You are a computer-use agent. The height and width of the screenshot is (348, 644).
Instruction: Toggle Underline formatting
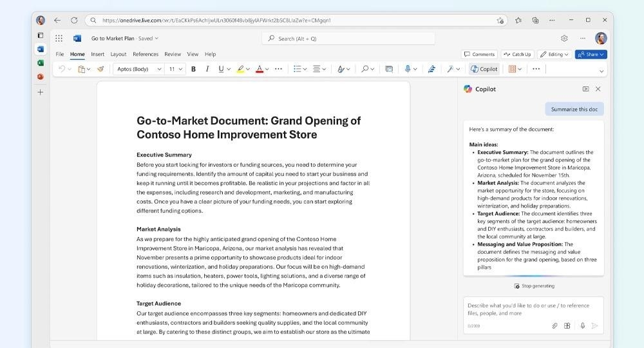tap(221, 69)
